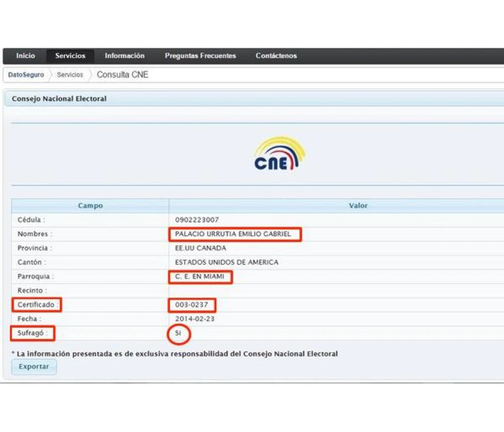Click the Valor column header
The width and height of the screenshot is (504, 432).
pos(358,206)
